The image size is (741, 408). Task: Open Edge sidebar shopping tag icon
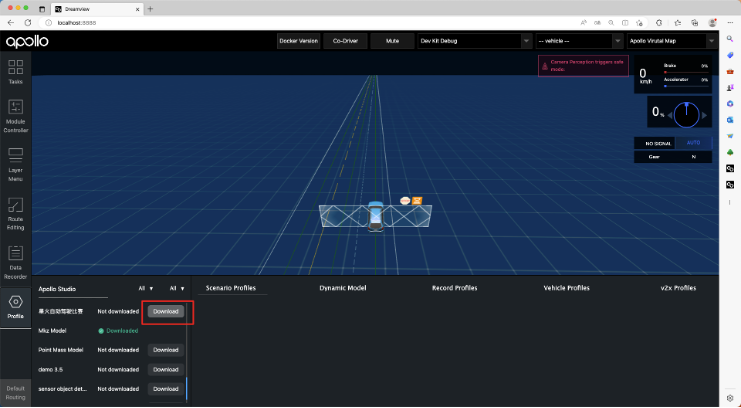(730, 55)
